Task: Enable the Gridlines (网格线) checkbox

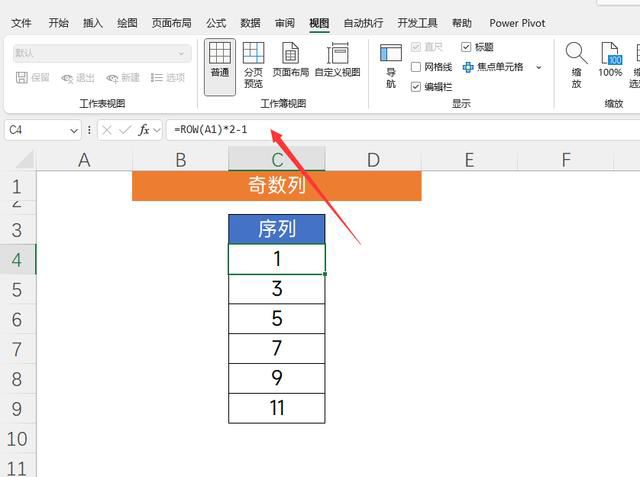Action: pyautogui.click(x=416, y=67)
